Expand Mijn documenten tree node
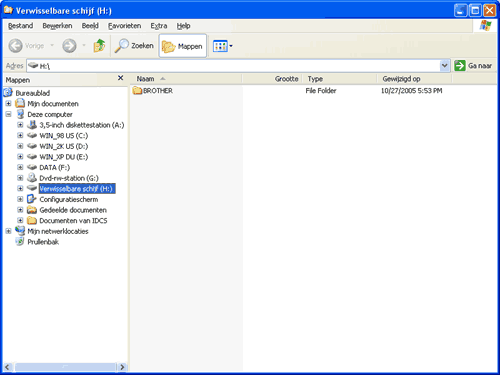 click(8, 104)
